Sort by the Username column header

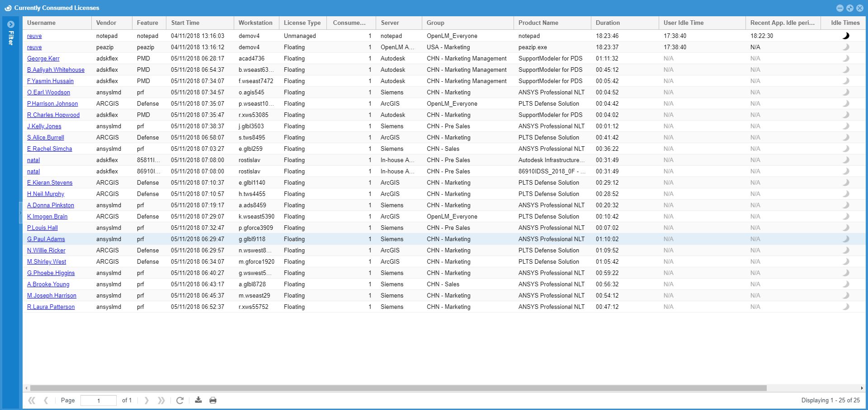(x=42, y=23)
